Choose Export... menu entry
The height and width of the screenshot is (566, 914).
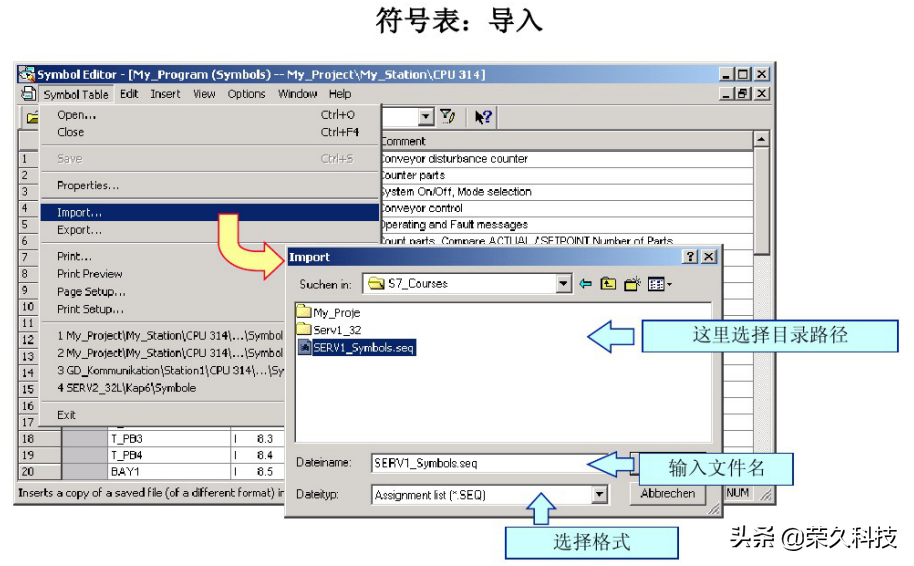(x=210, y=230)
